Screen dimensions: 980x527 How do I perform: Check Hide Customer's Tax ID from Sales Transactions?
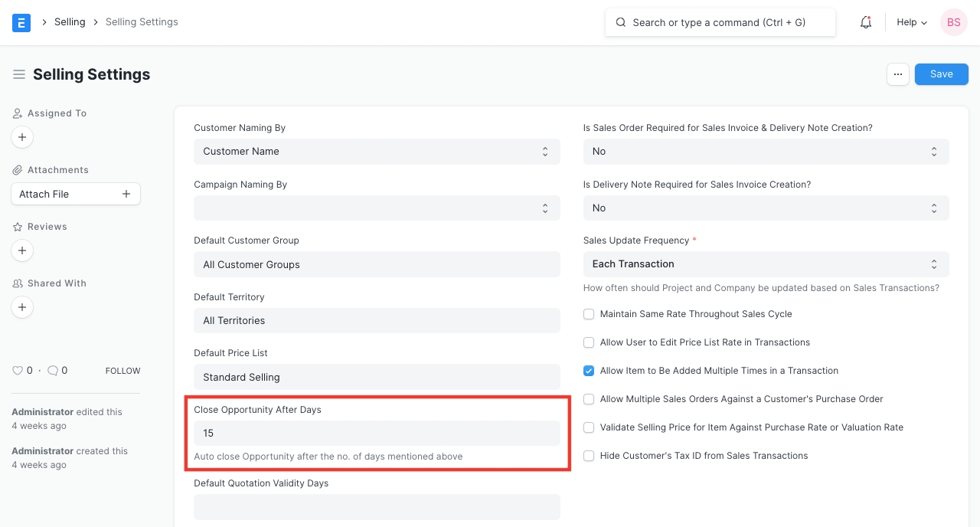pyautogui.click(x=589, y=456)
